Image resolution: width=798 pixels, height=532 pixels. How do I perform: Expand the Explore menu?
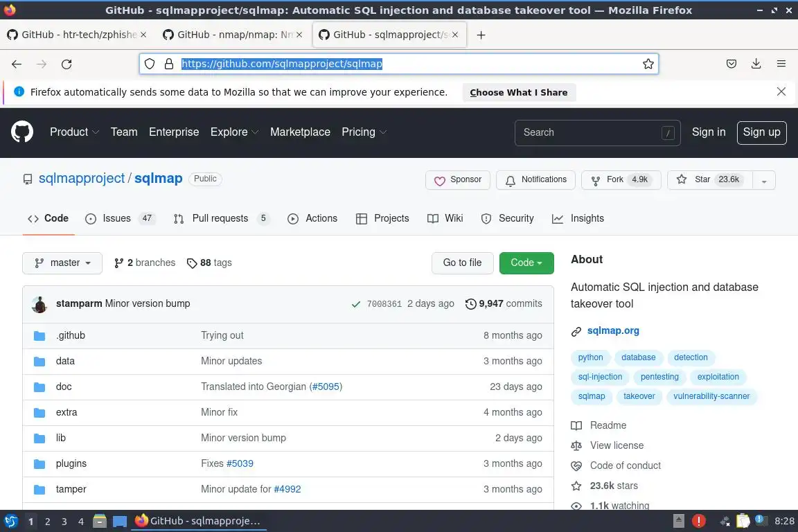point(235,132)
